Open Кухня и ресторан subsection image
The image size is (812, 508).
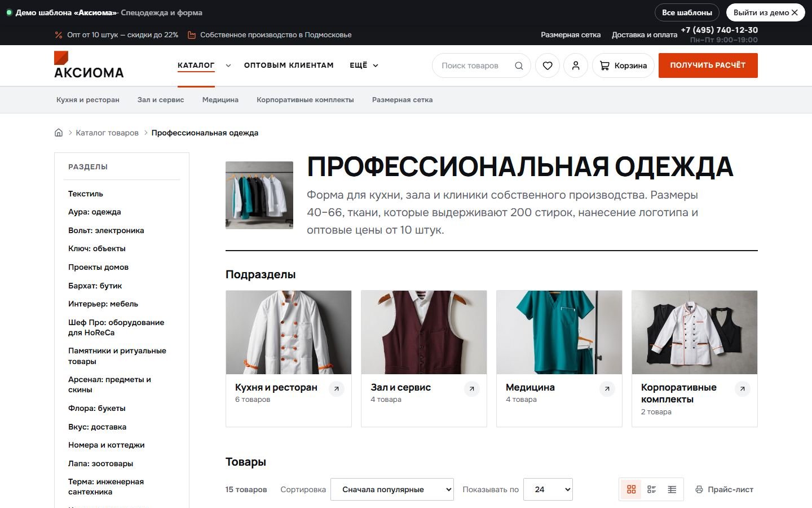tap(289, 332)
